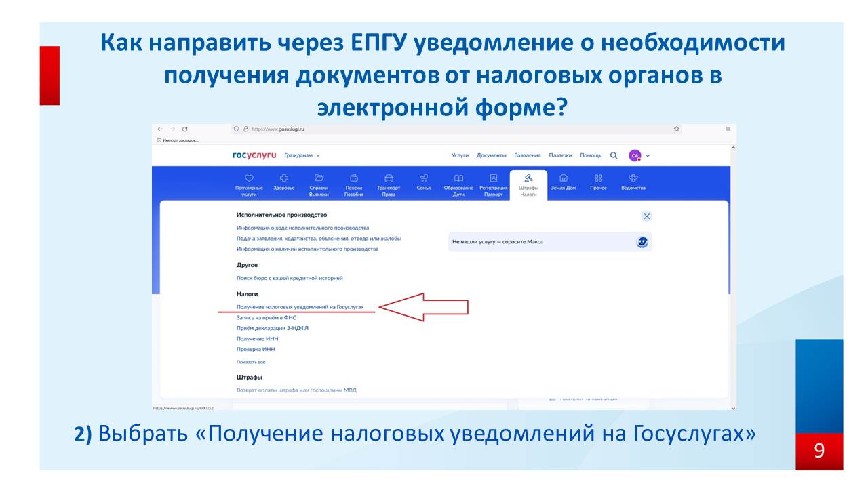868x488 pixels.
Task: Select the Семья stroller category
Action: [424, 182]
